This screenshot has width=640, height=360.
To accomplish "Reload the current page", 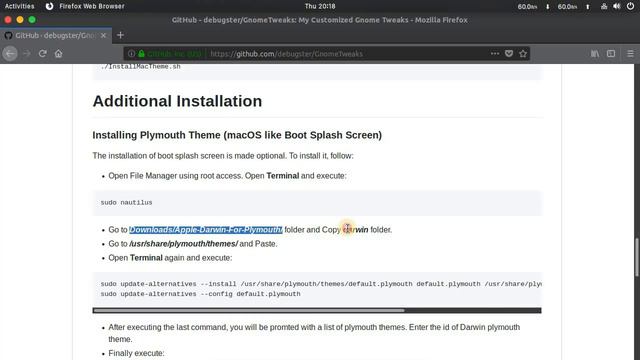I will click(x=42, y=53).
